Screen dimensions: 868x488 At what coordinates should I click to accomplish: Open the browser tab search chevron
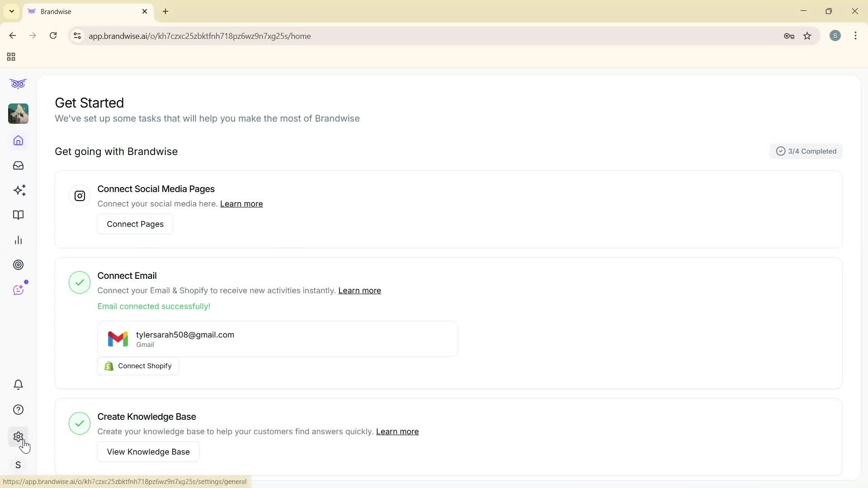(11, 11)
